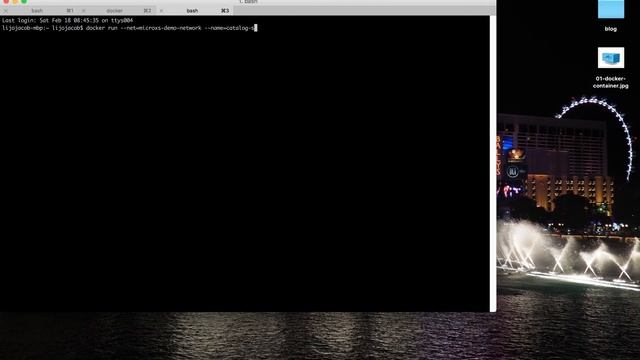Viewport: 640px width, 360px height.
Task: Close the third bash tab
Action: [x=161, y=11]
